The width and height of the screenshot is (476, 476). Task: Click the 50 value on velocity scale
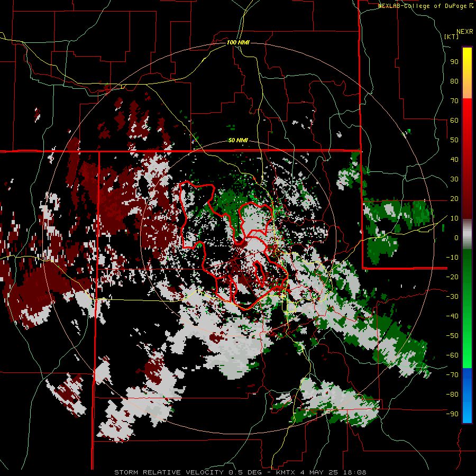click(454, 140)
